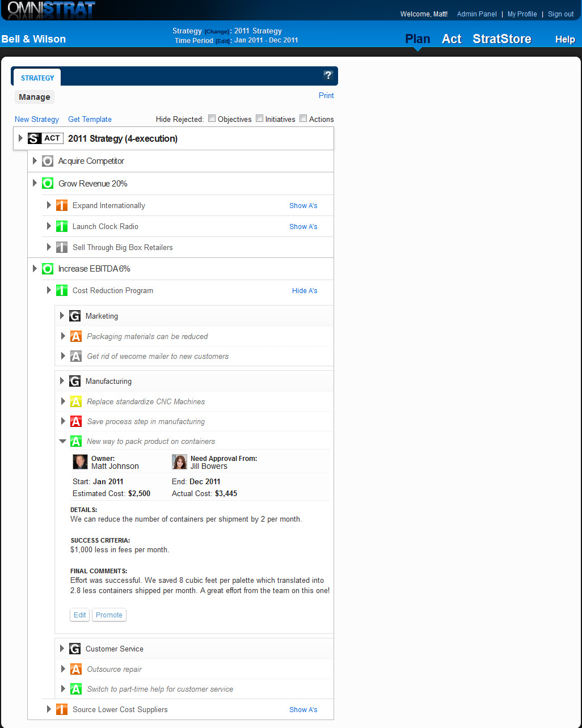Viewport: 582px width, 728px height.
Task: Expand the Save process step in manufacturing action
Action: pos(63,421)
